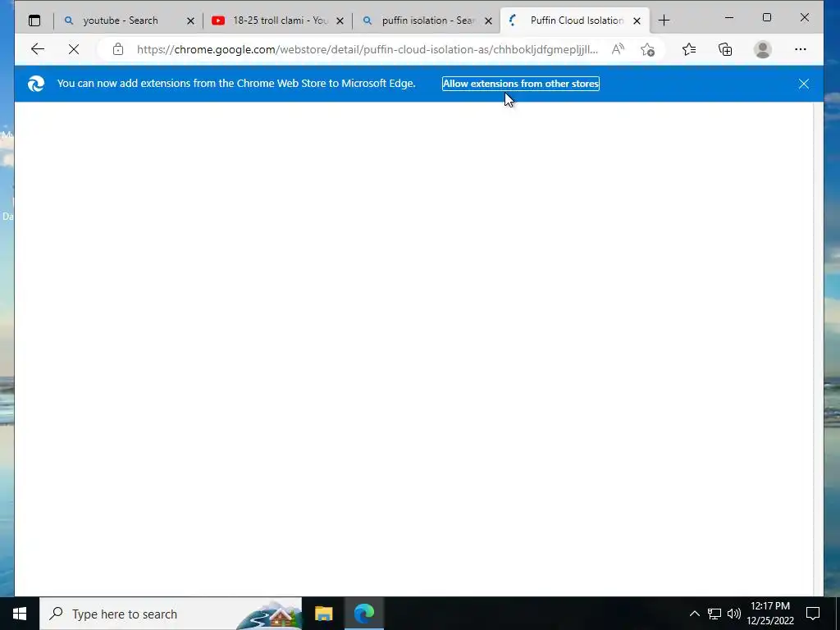This screenshot has width=840, height=630.
Task: Open the tab actions menu icon
Action: point(34,21)
